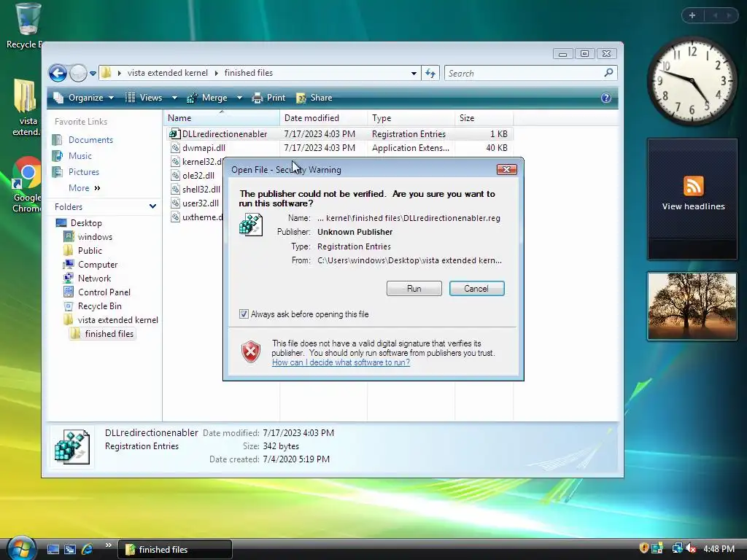Click the Back navigation arrow in Explorer
This screenshot has height=560, width=747.
click(58, 74)
